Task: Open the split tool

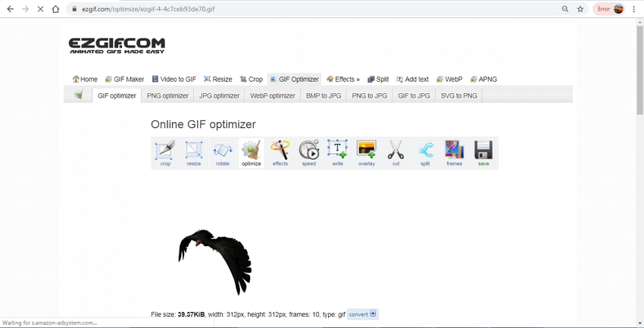Action: (x=425, y=153)
